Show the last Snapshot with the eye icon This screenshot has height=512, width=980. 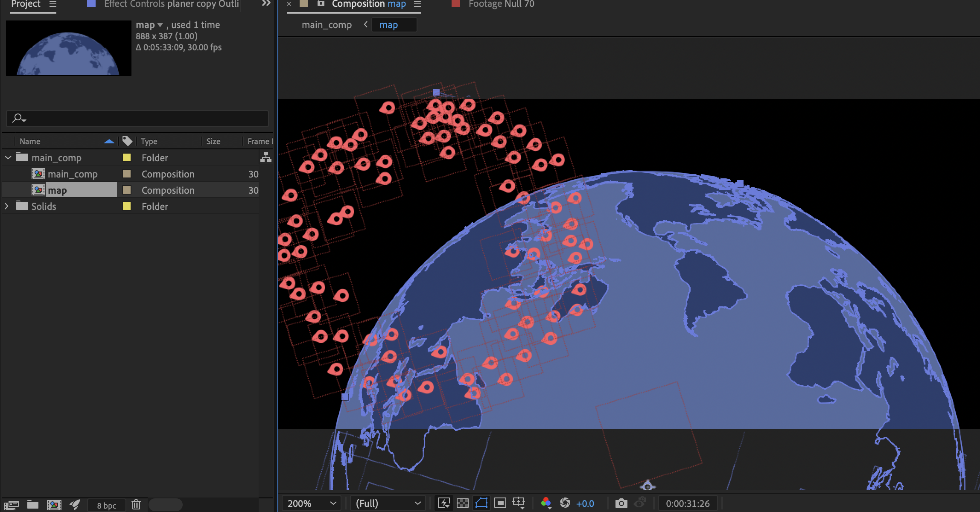[x=639, y=503]
